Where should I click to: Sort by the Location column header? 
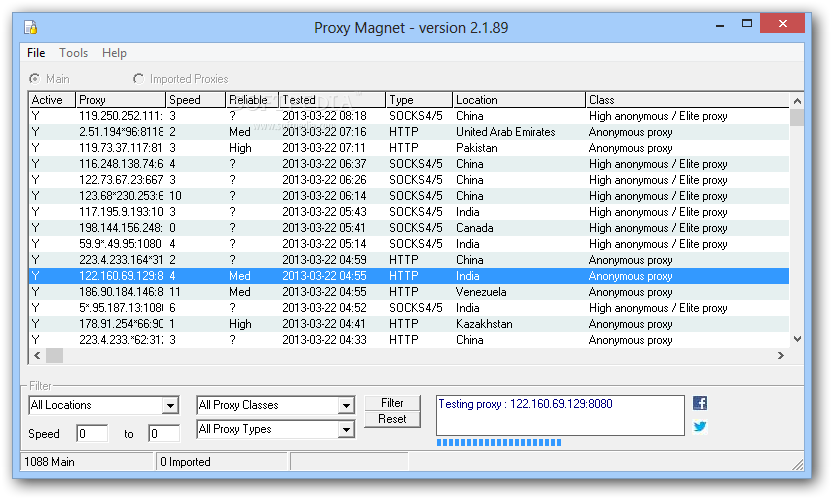(x=519, y=100)
